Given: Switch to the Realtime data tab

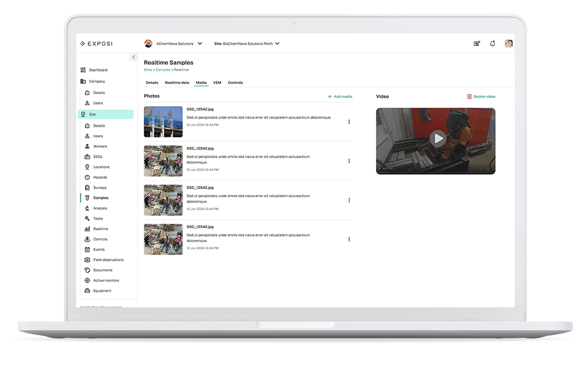Looking at the screenshot, I should pos(177,82).
